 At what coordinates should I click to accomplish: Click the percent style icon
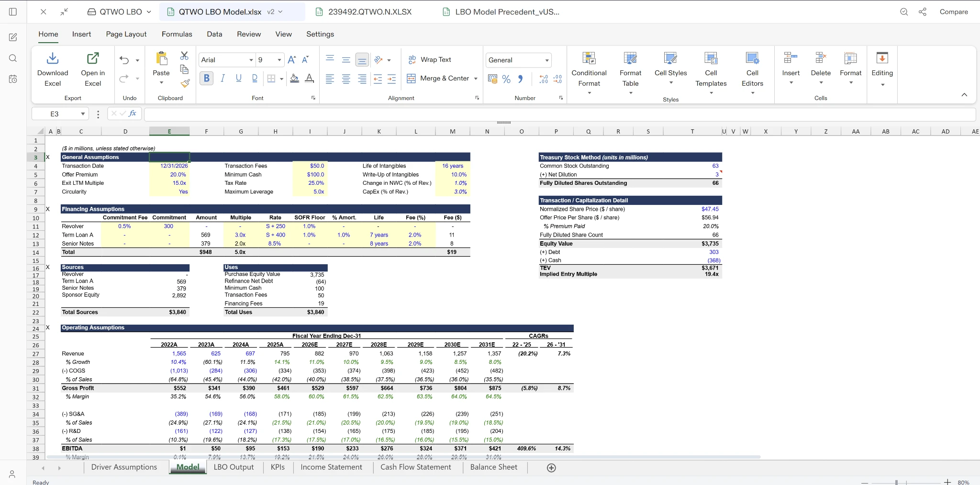506,79
